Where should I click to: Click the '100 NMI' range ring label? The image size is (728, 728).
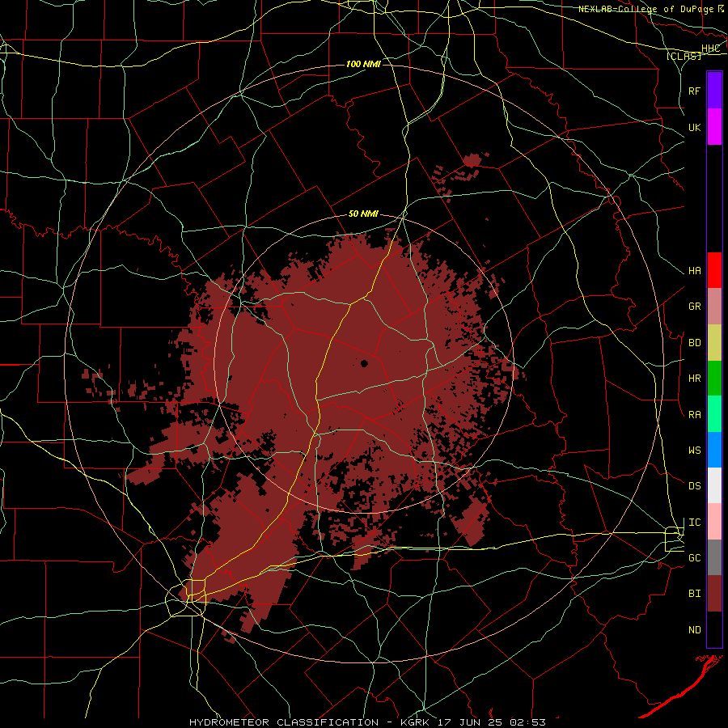(x=363, y=64)
